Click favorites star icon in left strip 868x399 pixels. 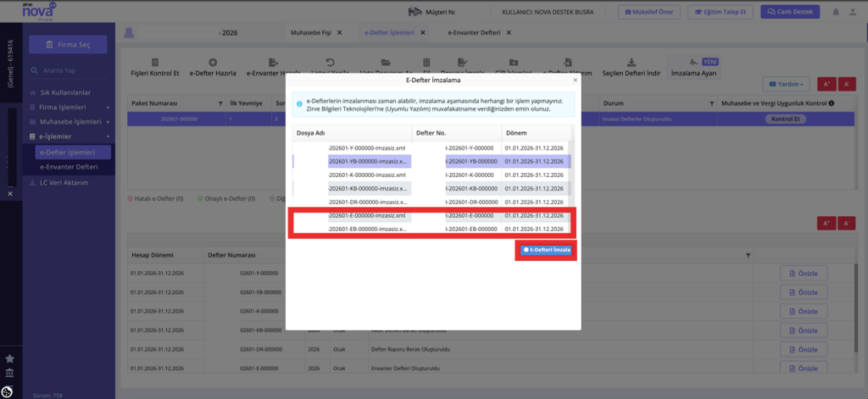pos(9,358)
